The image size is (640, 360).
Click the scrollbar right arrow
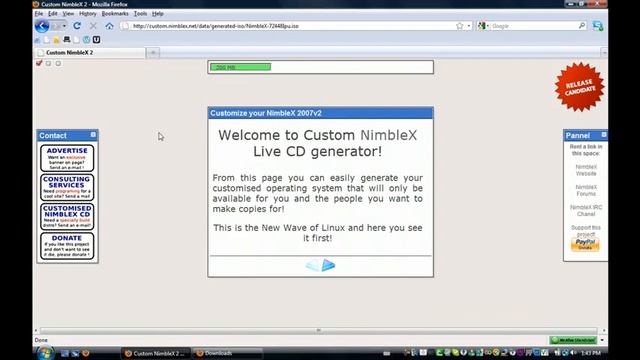point(604,330)
